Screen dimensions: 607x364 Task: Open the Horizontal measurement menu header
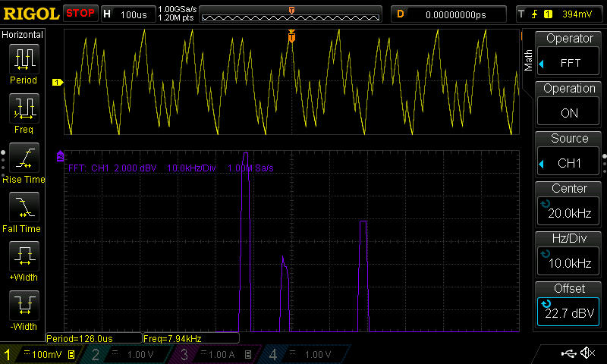click(x=23, y=35)
